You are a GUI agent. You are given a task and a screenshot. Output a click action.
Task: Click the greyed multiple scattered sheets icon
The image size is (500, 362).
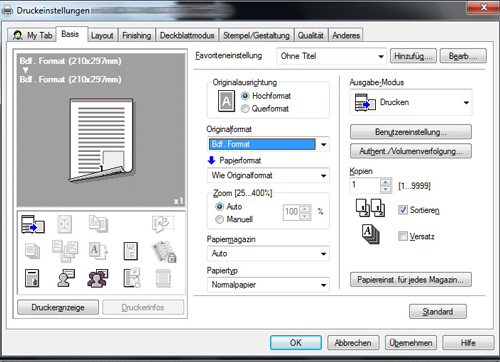pyautogui.click(x=65, y=251)
